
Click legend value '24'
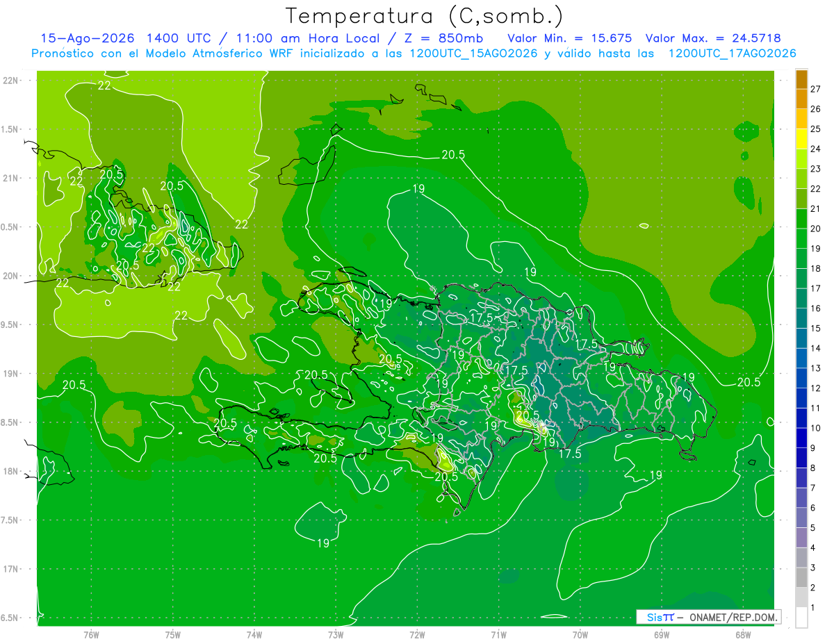point(816,149)
